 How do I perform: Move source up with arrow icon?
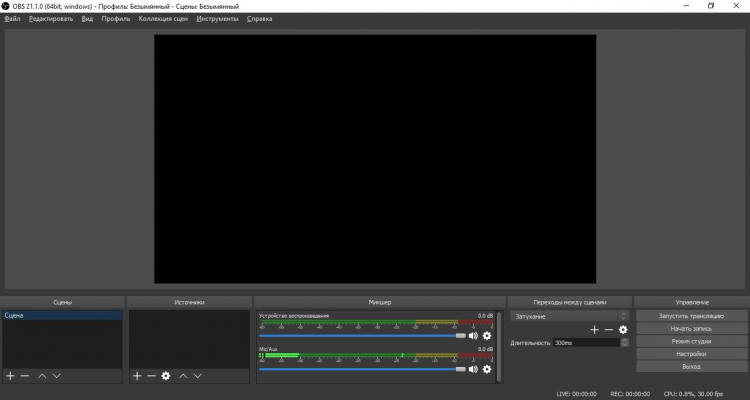click(x=183, y=376)
